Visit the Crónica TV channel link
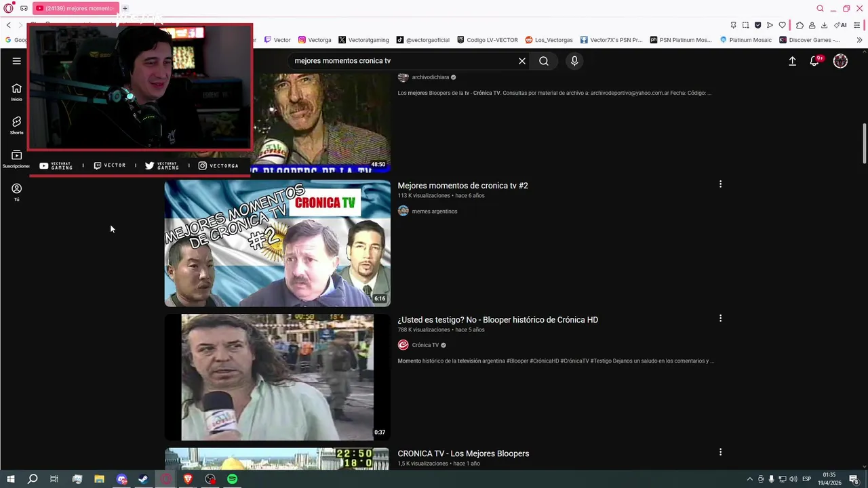 (x=425, y=345)
